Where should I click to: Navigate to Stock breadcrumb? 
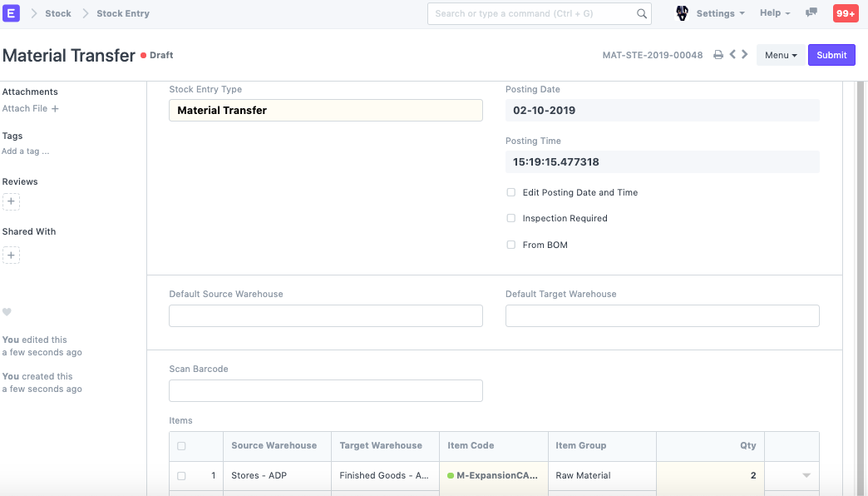58,13
